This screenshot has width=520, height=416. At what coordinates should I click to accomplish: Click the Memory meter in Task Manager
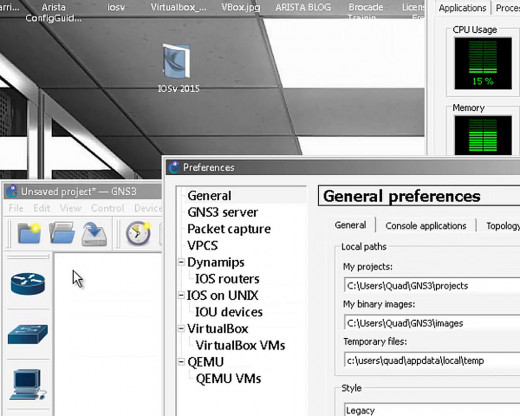(483, 135)
